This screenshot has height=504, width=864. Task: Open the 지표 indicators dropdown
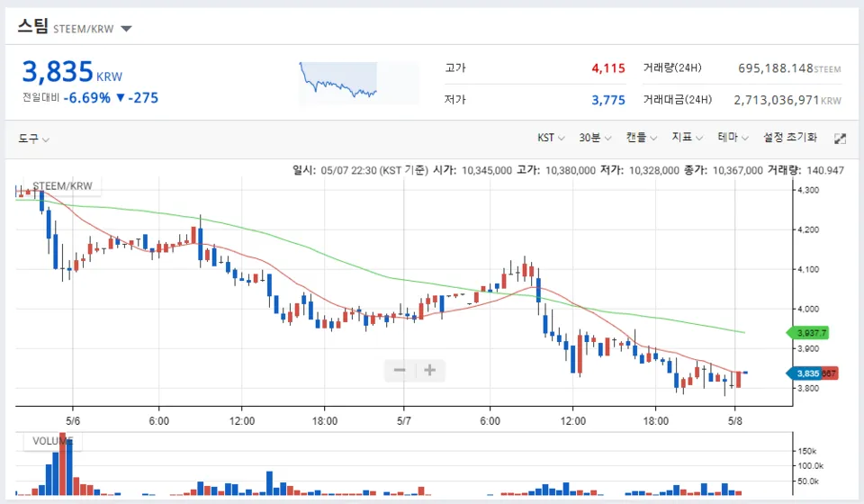tap(687, 137)
